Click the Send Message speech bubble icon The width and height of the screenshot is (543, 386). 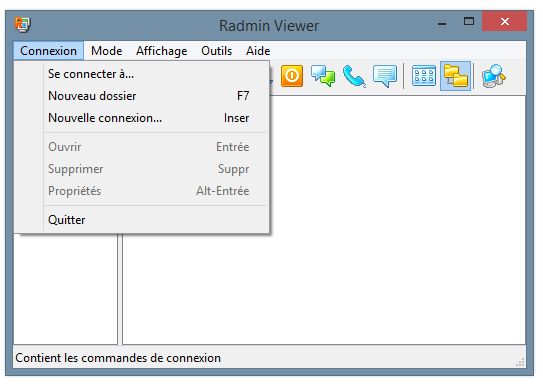[x=385, y=76]
